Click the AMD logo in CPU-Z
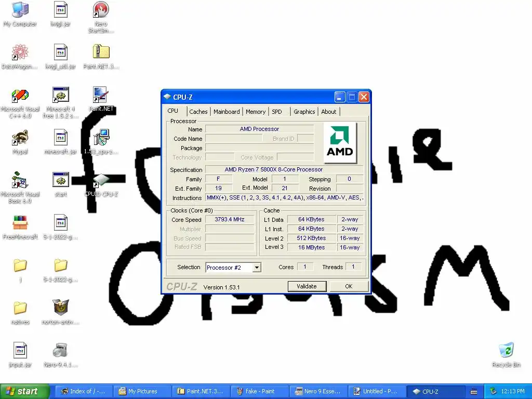The image size is (532, 399). (x=340, y=142)
